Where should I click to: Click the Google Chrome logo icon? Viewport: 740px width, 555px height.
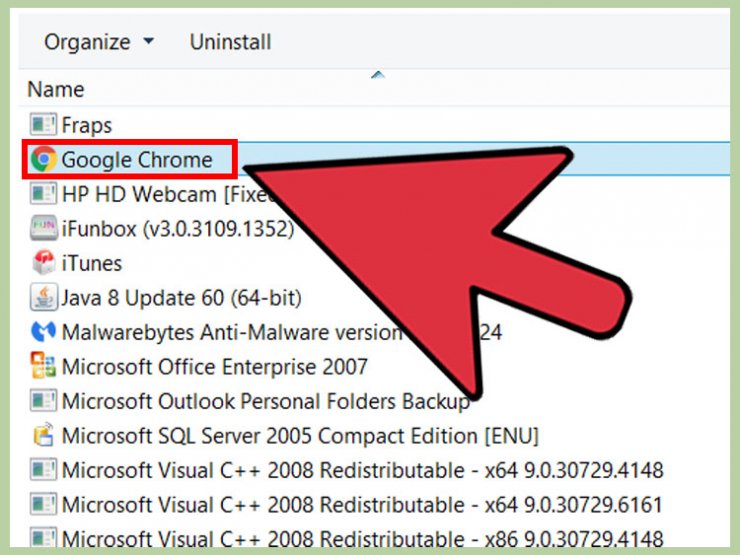pos(43,159)
